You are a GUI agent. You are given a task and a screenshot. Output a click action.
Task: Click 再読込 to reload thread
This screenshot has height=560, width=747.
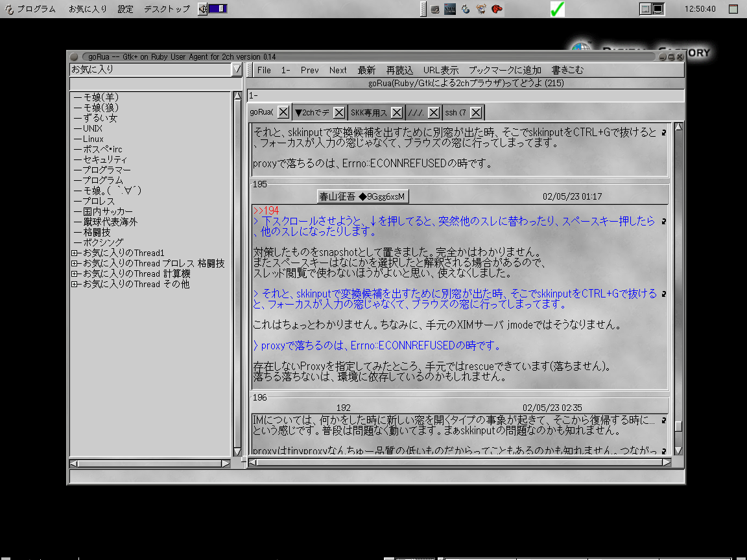[x=399, y=70]
